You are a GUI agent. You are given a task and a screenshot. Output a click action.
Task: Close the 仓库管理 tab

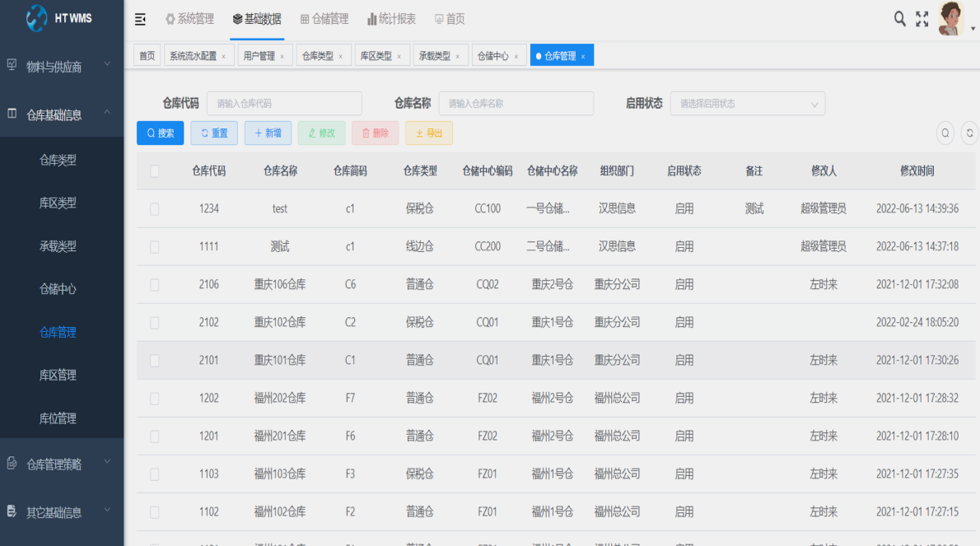coord(583,57)
